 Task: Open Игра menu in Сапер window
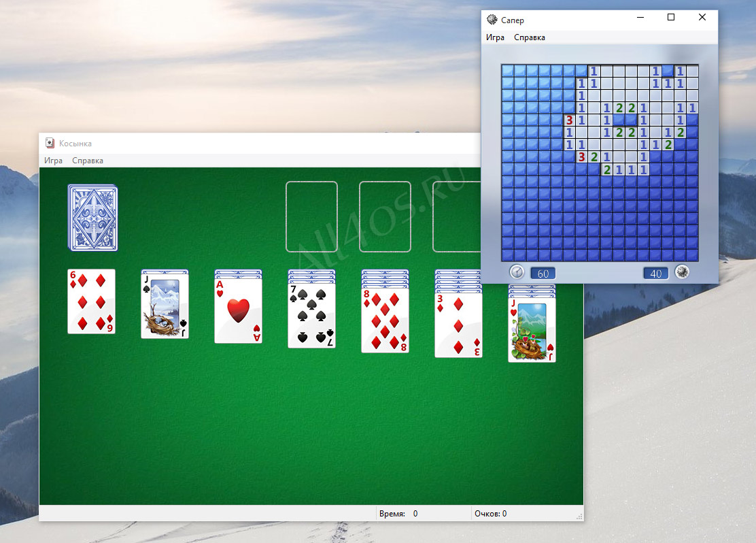point(495,37)
